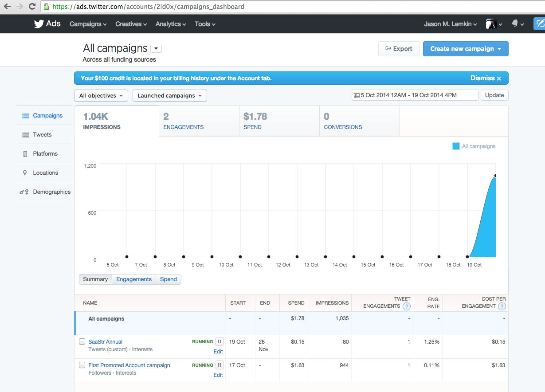Click the Create new campaign button
This screenshot has width=545, height=392.
click(466, 49)
